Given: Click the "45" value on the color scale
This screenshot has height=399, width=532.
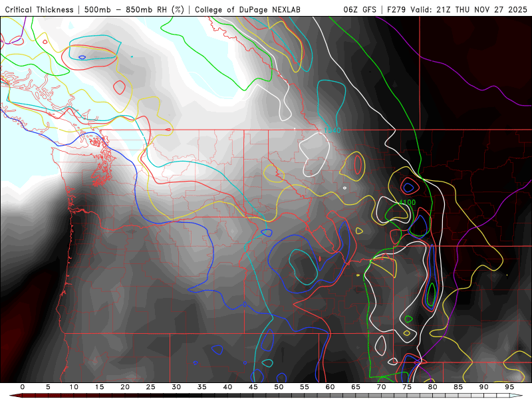Looking at the screenshot, I should (253, 387).
